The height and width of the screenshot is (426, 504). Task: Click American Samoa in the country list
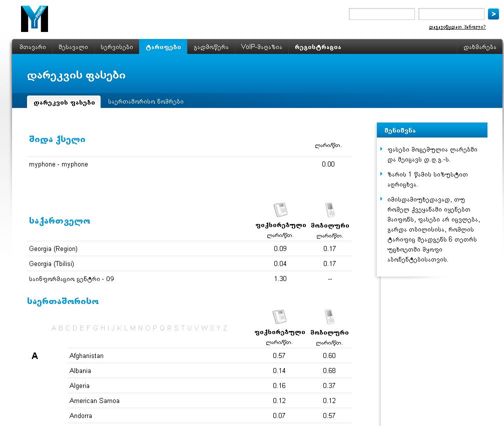point(95,400)
